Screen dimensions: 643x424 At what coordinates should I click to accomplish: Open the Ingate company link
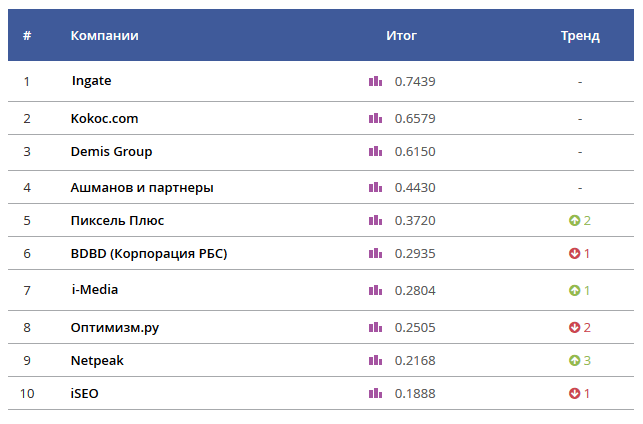click(x=91, y=81)
